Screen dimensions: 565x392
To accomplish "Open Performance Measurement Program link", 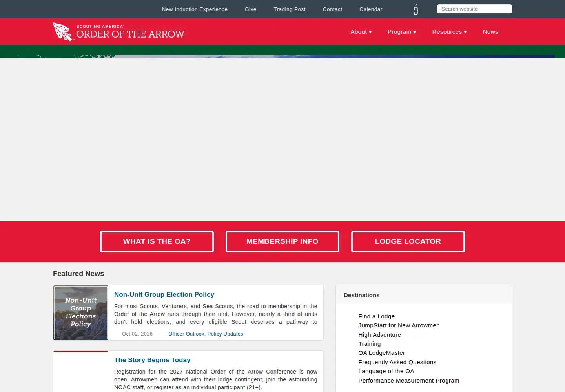I will tap(409, 381).
